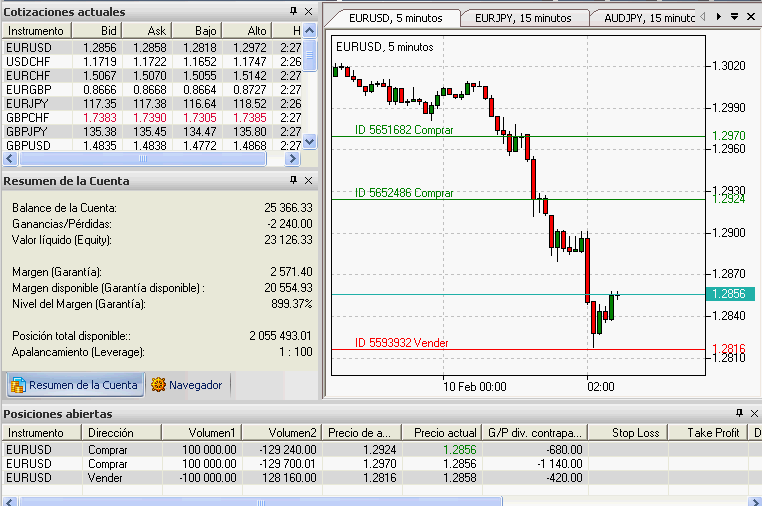Pin the Cotizaciones actuales panel
Viewport: 762px width, 506px height.
tap(293, 11)
